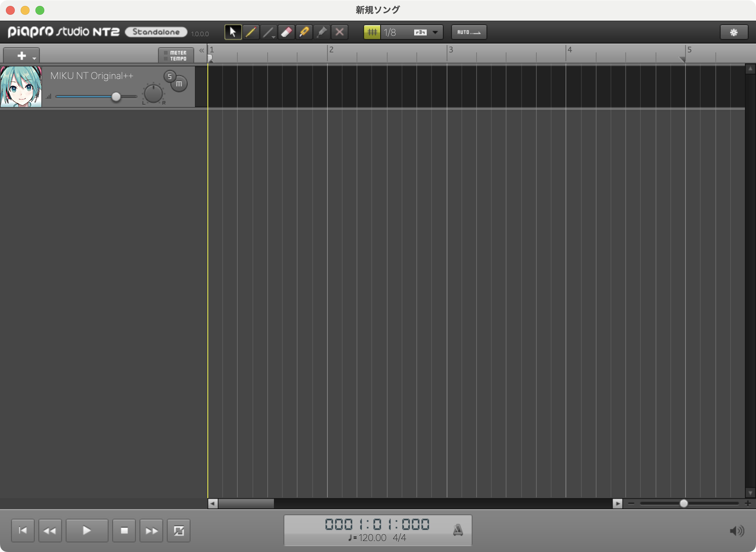
Task: Solo the MIKU NT Original++ track
Action: (x=169, y=76)
